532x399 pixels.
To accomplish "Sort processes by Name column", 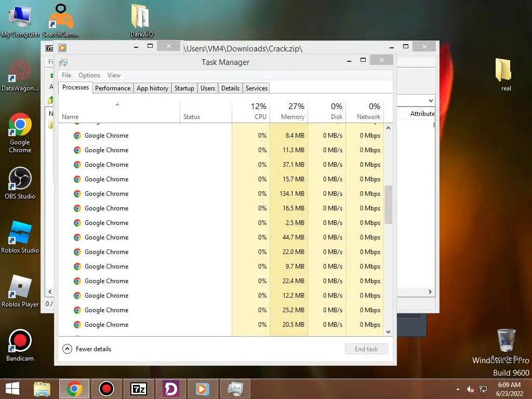I will [119, 112].
